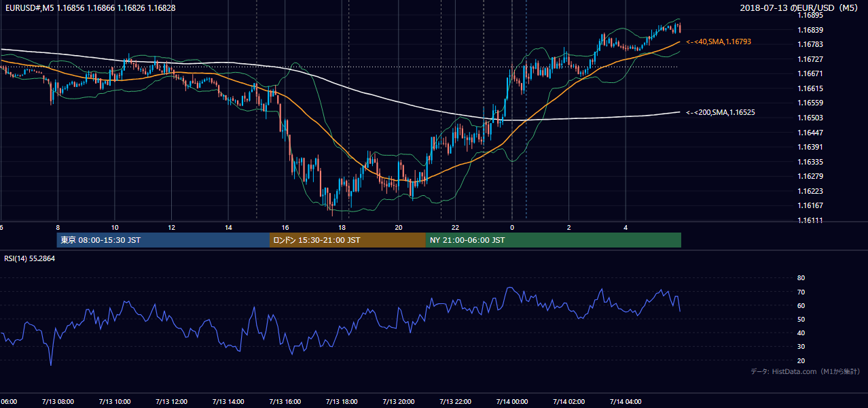Click the 7/13 16:00 bottom time label
This screenshot has width=868, height=408.
point(285,402)
